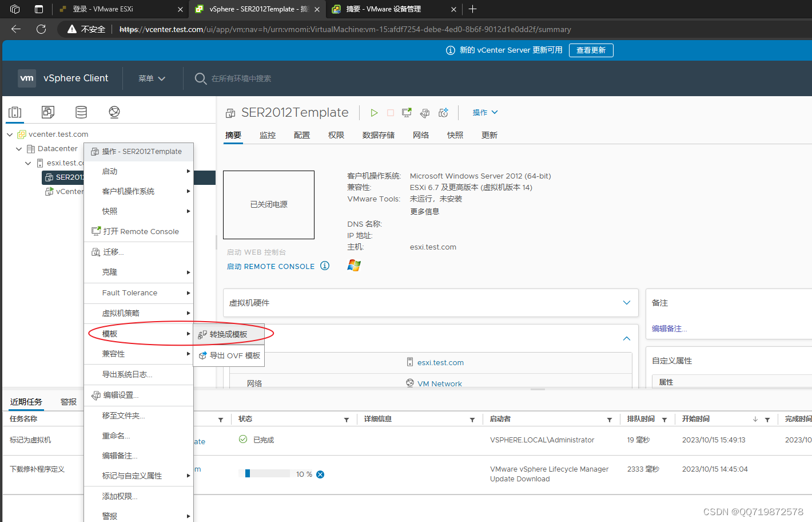This screenshot has height=522, width=812.
Task: Click info icon in update banner
Action: coord(451,50)
